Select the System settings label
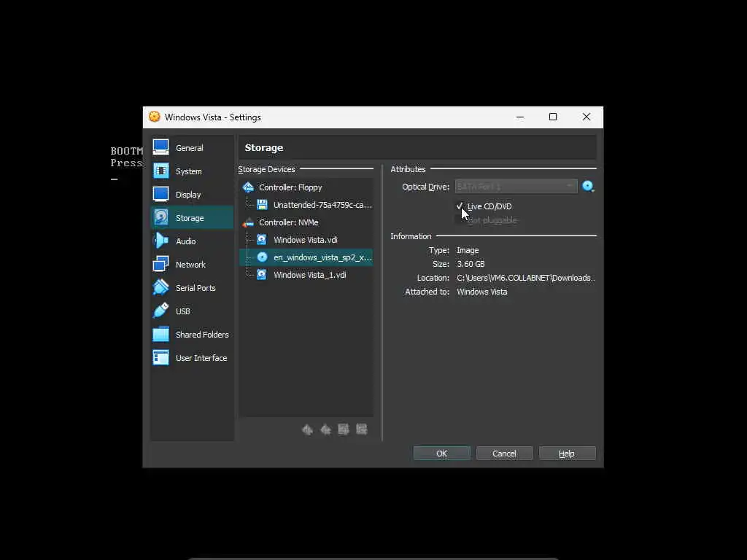Viewport: 747px width, 560px height. [189, 171]
